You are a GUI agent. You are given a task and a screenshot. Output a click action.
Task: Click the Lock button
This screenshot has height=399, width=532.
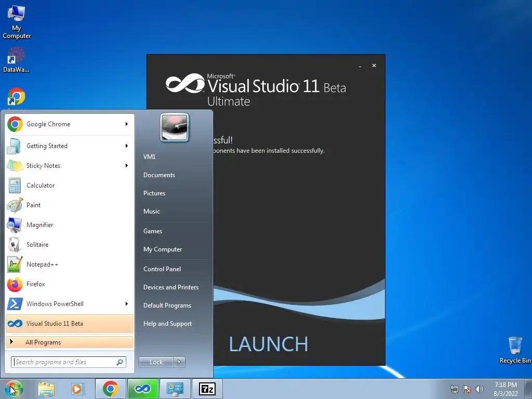[156, 362]
